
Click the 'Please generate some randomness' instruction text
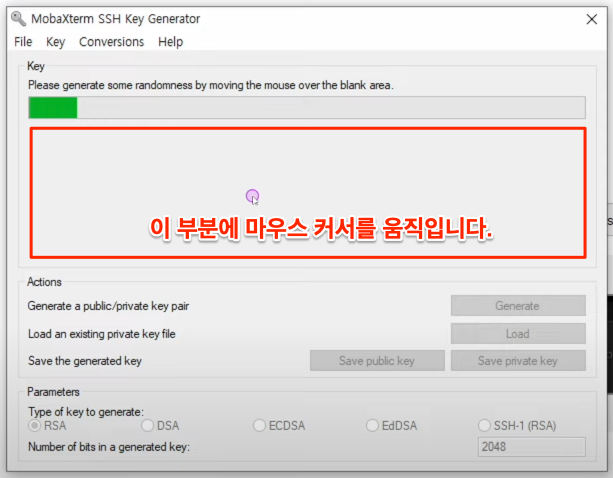[211, 85]
